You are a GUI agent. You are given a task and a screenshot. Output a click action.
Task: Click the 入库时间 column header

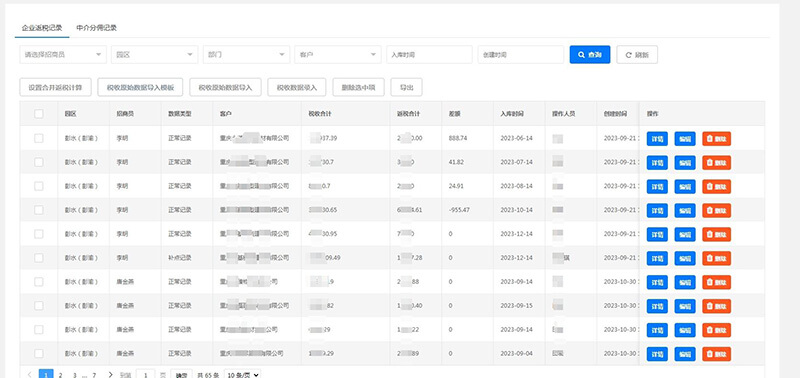pyautogui.click(x=512, y=114)
